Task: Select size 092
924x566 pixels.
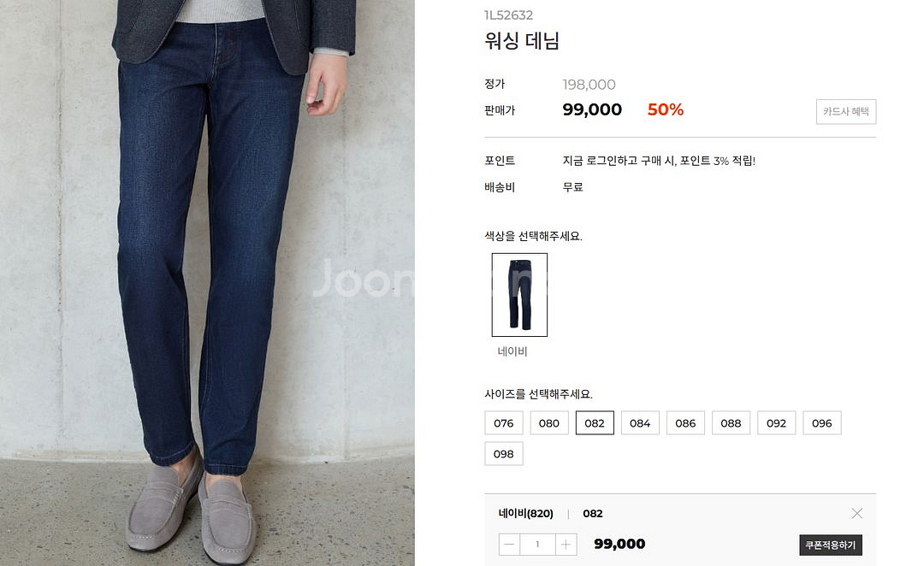Action: coord(776,423)
